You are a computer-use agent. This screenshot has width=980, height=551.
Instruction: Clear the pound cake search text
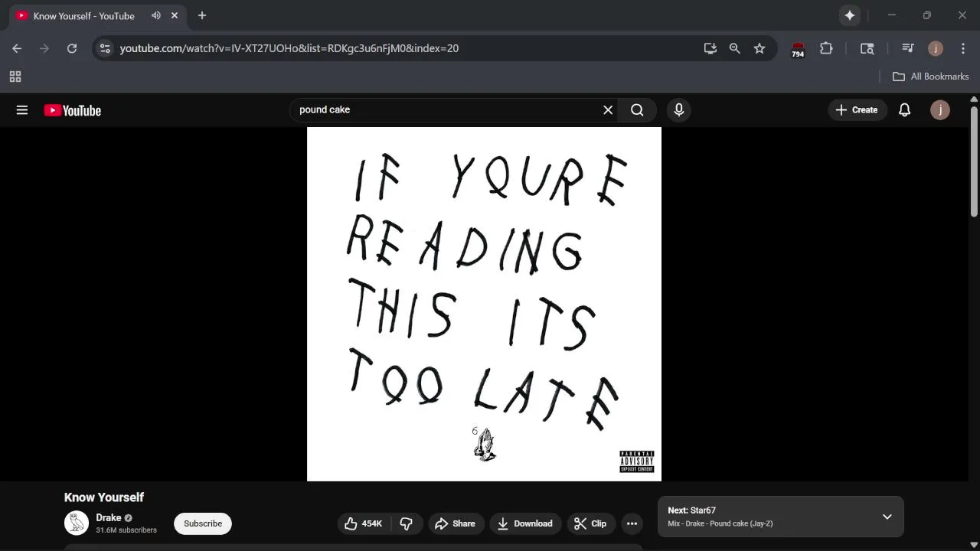[608, 110]
